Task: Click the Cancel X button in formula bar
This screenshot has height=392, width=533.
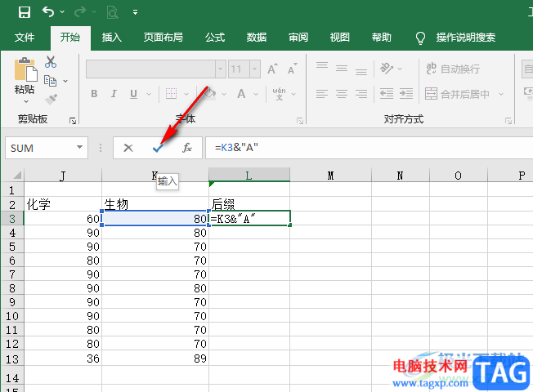Action: [x=128, y=148]
